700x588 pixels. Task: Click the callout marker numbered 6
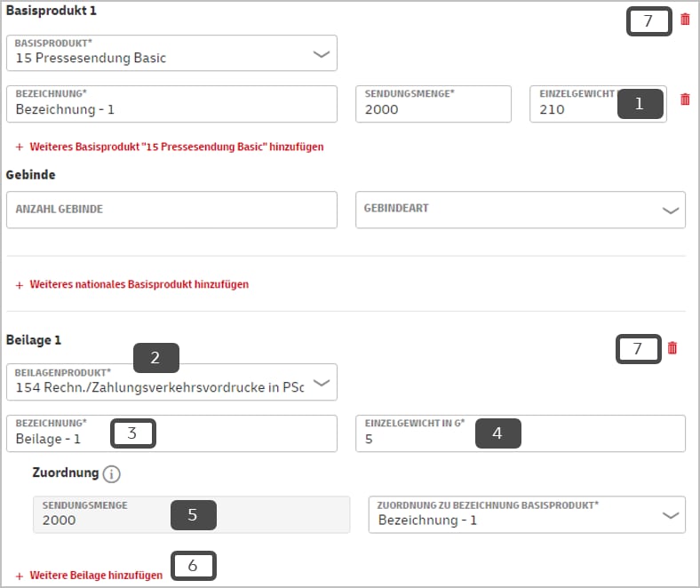click(x=194, y=566)
